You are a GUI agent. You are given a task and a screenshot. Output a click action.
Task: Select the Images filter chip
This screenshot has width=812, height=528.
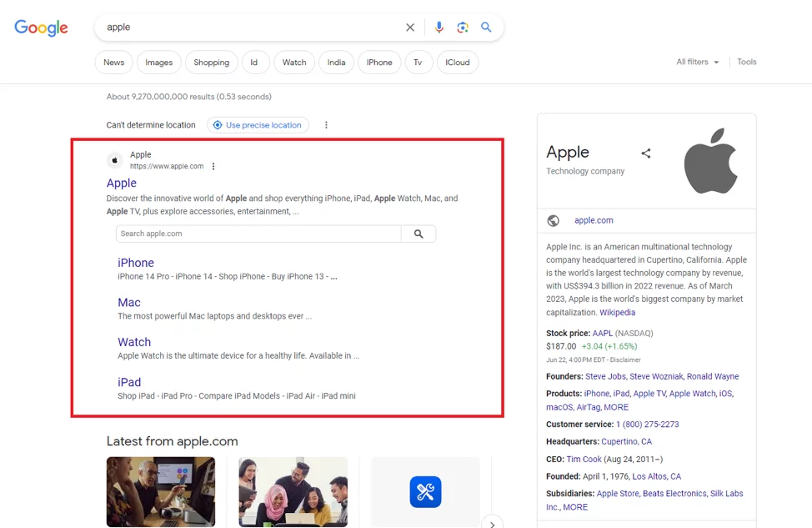pyautogui.click(x=159, y=63)
